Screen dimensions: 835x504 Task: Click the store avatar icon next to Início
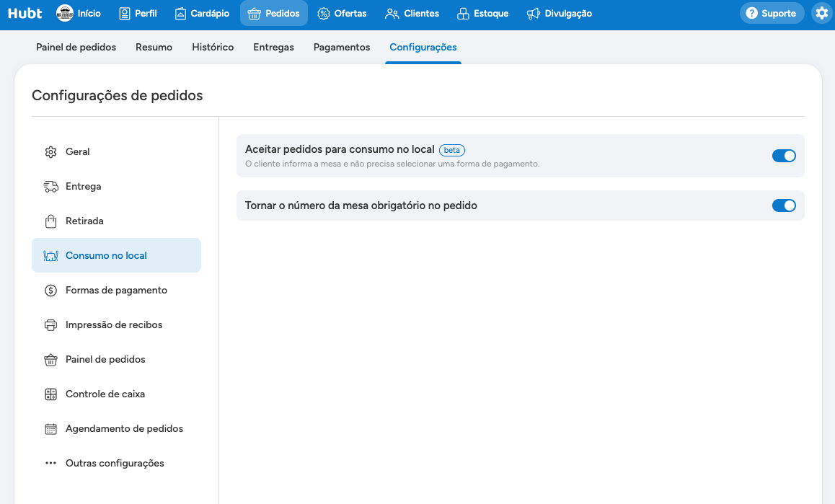coord(65,13)
